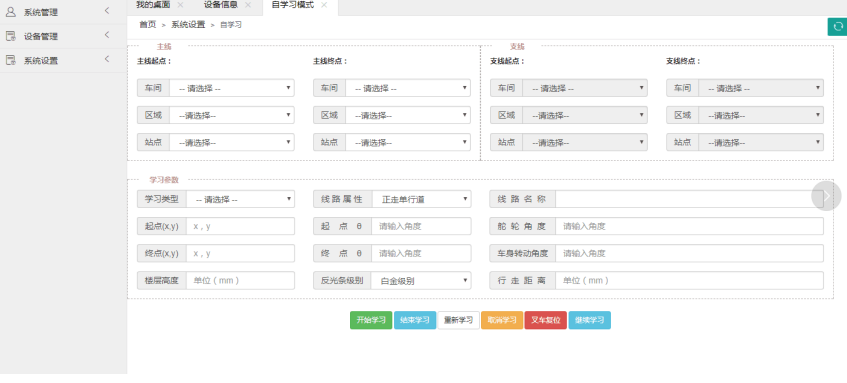Screen dimensions: 847x383
Task: Click the 线路名称 input field
Action: 689,199
